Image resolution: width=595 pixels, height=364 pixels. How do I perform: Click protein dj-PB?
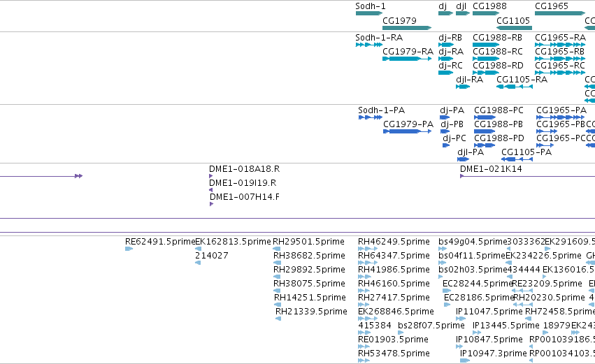click(445, 131)
